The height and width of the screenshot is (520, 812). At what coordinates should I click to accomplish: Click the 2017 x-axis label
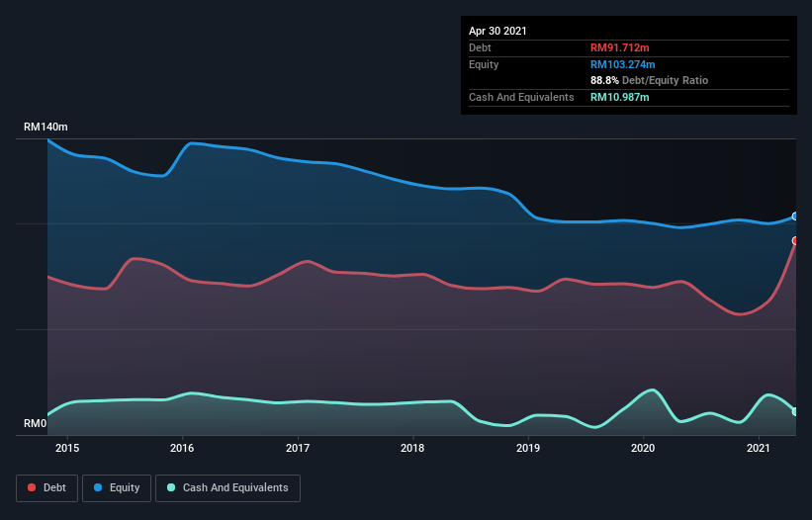coord(298,448)
